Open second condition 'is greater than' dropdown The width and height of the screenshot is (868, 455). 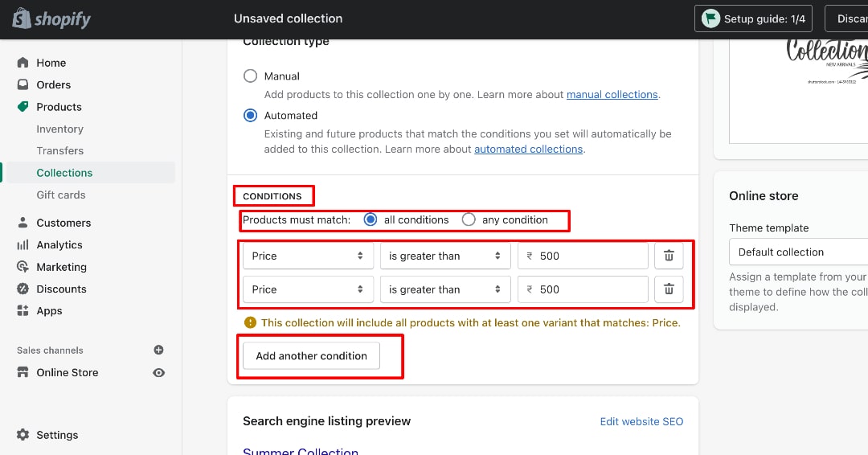(x=445, y=289)
